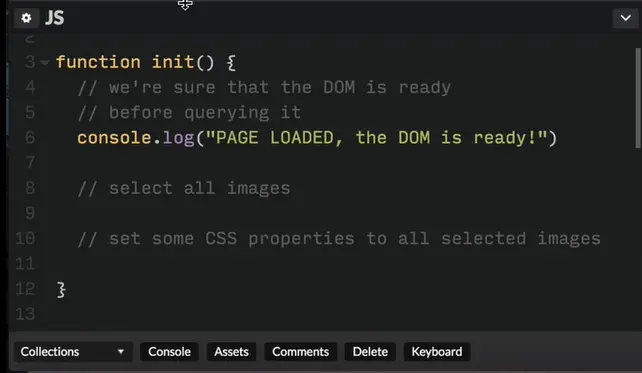This screenshot has width=642, height=373.
Task: Expand the JS panel chevron menu
Action: pos(625,18)
